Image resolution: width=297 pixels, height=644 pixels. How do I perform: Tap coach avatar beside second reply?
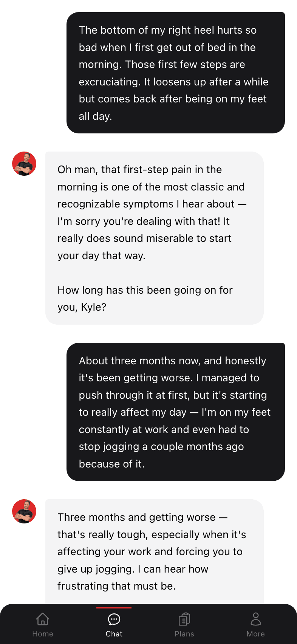pos(24,511)
